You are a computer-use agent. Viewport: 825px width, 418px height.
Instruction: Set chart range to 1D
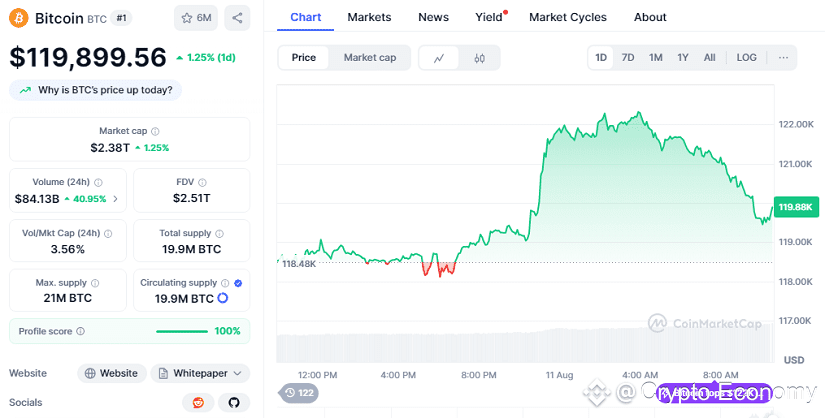601,57
